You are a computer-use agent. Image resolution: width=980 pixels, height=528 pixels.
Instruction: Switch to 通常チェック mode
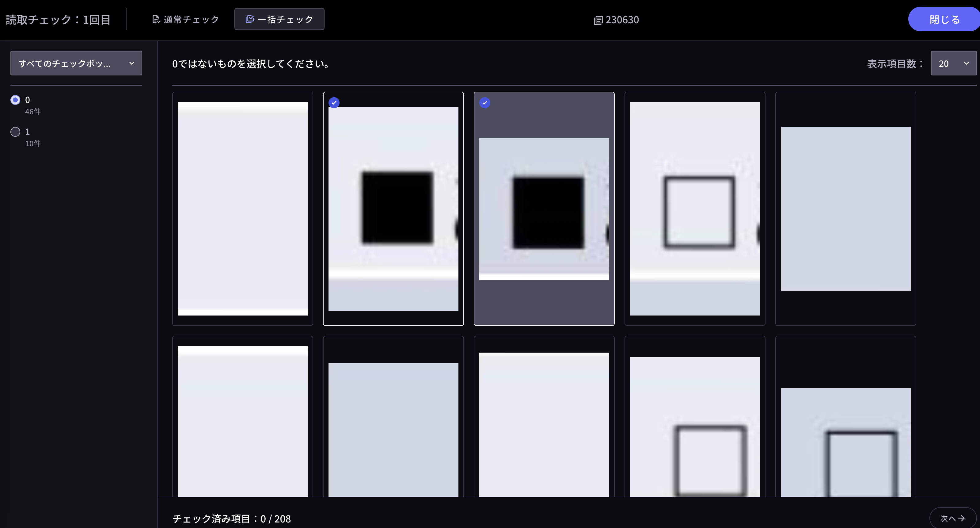tap(185, 19)
